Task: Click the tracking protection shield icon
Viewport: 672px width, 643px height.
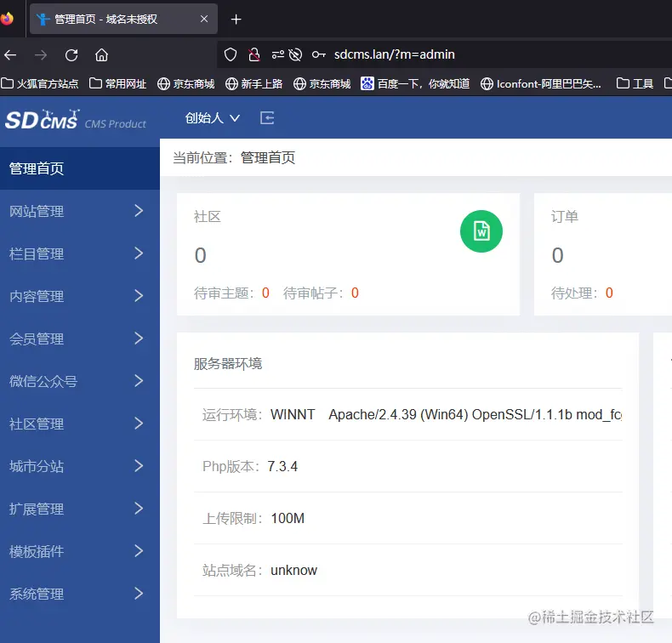Action: coord(231,54)
